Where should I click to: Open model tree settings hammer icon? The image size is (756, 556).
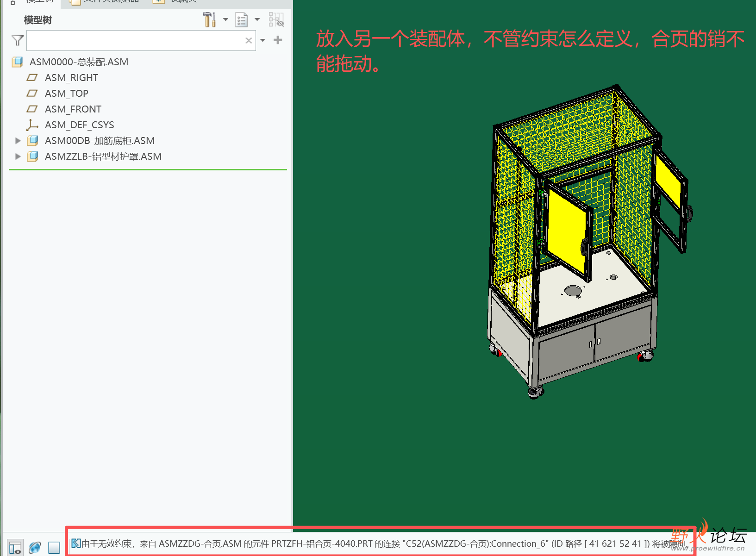pyautogui.click(x=209, y=20)
